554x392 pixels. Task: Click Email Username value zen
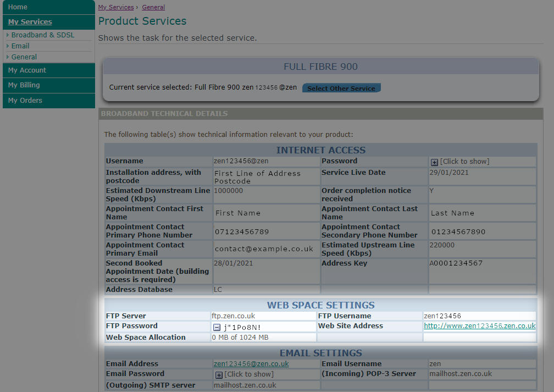click(435, 364)
